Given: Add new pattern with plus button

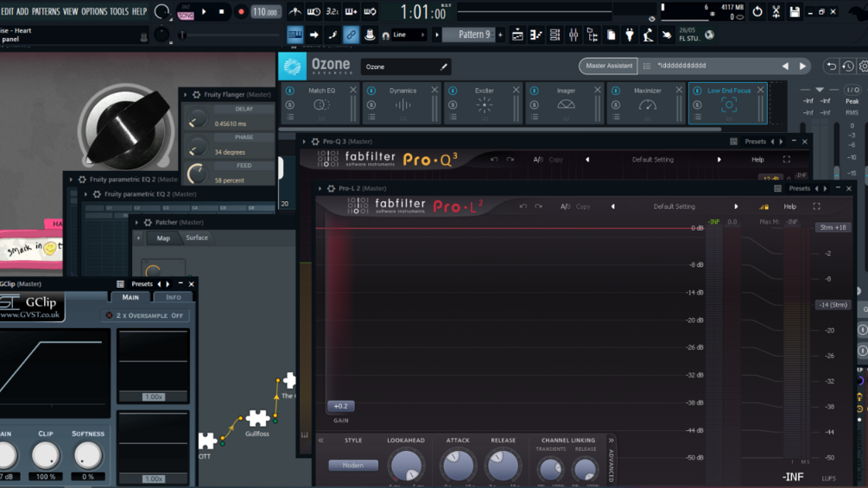Looking at the screenshot, I should [500, 35].
